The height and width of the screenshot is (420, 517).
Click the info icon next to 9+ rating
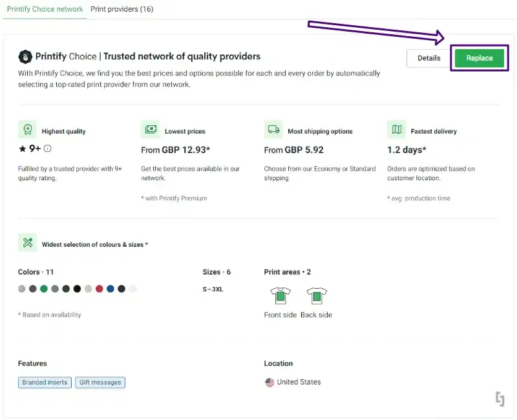pos(47,149)
